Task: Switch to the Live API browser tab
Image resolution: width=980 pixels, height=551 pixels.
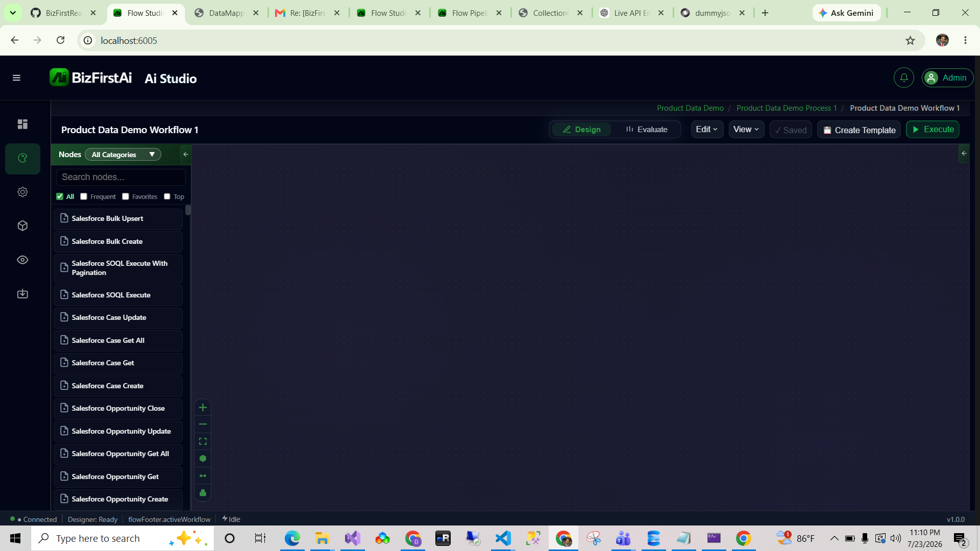Action: (x=632, y=13)
